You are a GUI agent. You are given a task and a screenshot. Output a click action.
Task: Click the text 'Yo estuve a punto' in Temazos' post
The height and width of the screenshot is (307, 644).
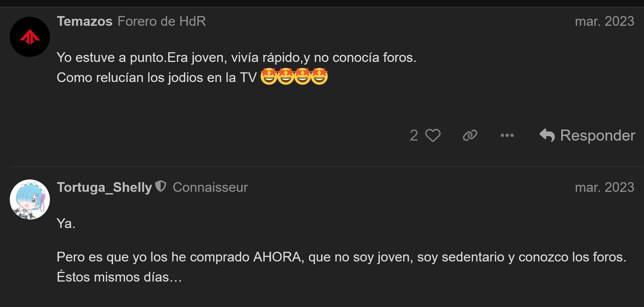[x=111, y=58]
